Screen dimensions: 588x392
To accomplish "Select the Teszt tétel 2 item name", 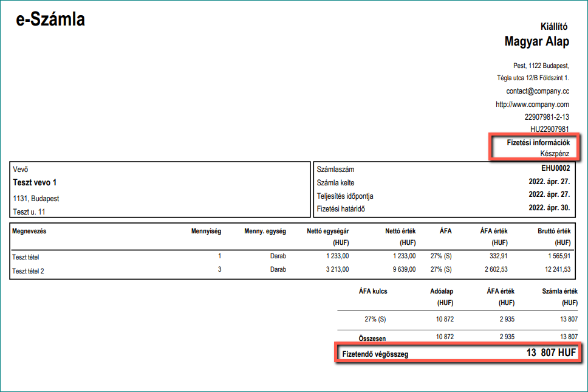I will pyautogui.click(x=28, y=271).
